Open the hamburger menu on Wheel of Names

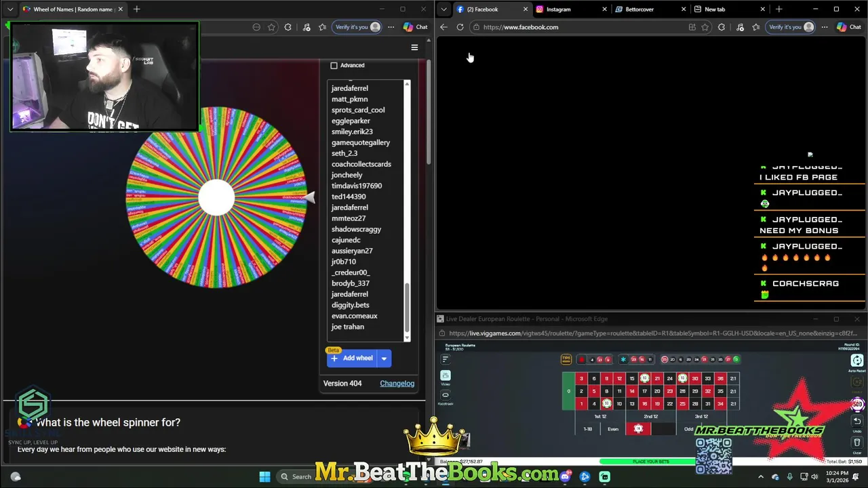[414, 47]
